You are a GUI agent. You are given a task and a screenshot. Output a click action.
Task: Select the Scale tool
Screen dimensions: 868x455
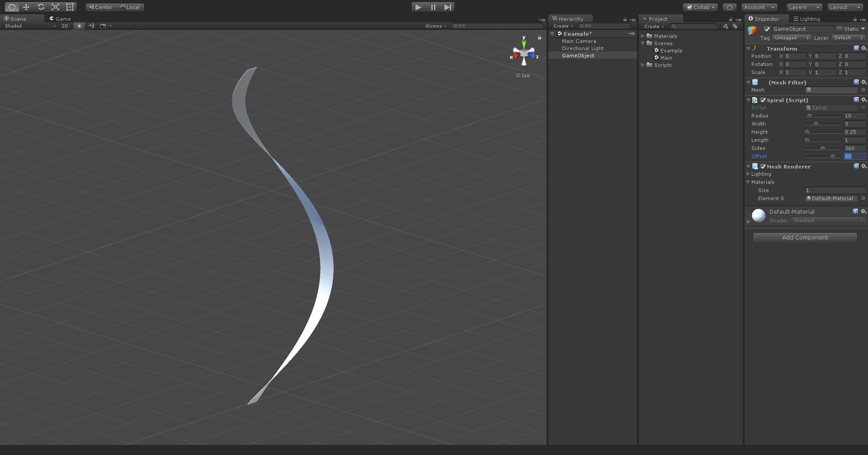click(x=55, y=7)
